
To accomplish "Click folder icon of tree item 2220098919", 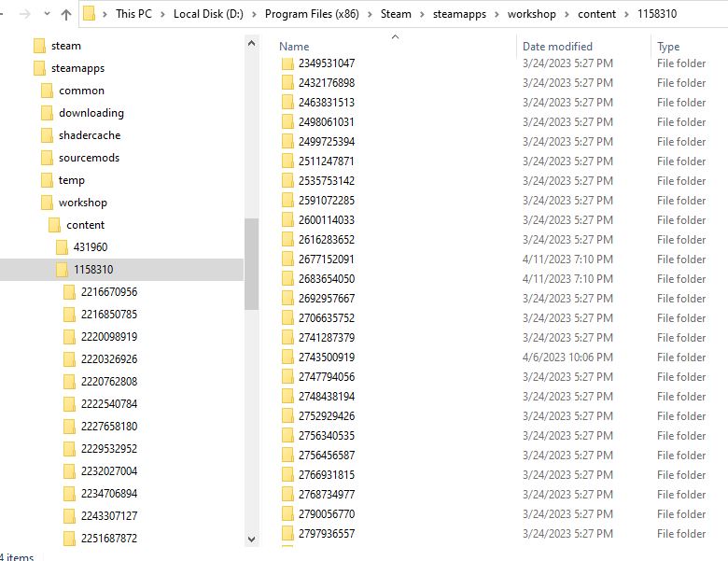I will pyautogui.click(x=69, y=337).
